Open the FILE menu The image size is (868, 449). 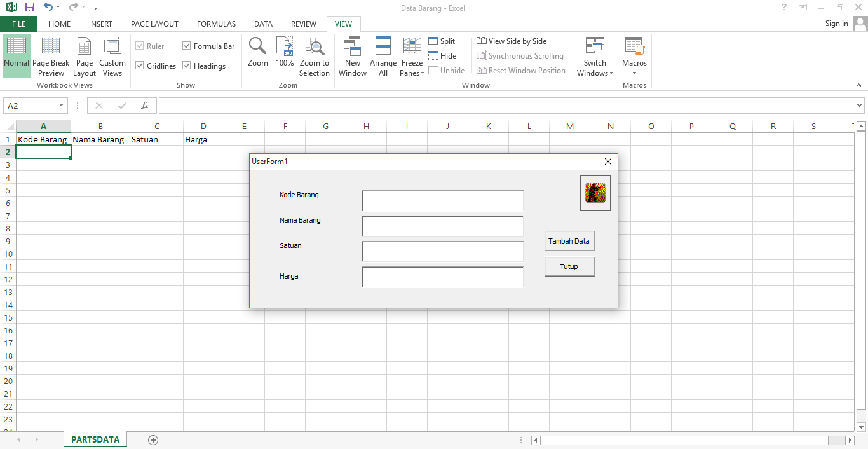click(x=19, y=24)
